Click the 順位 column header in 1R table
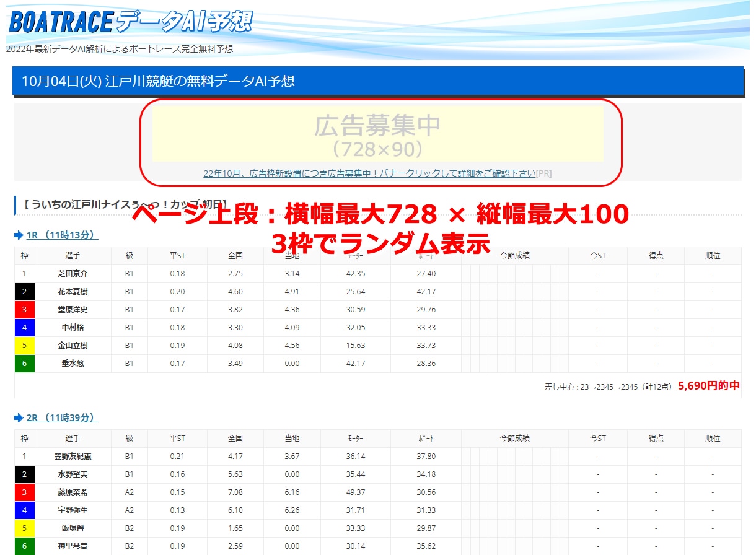 pyautogui.click(x=713, y=256)
